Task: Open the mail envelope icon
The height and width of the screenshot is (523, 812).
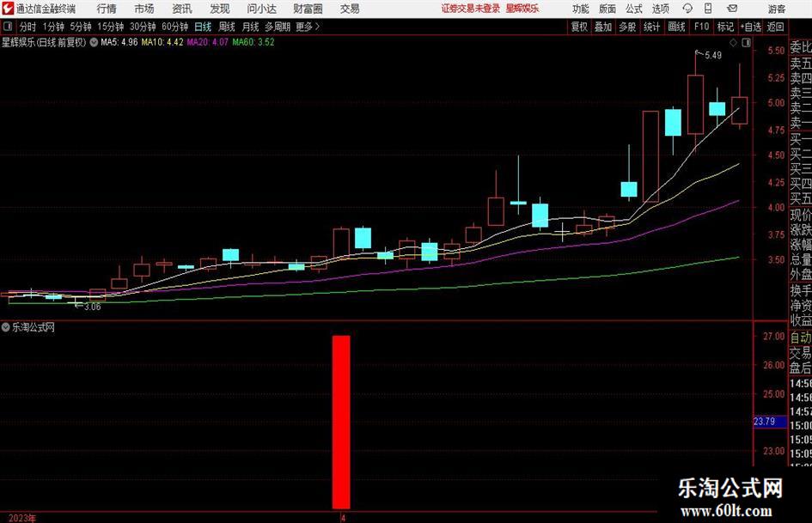Action: pyautogui.click(x=732, y=9)
